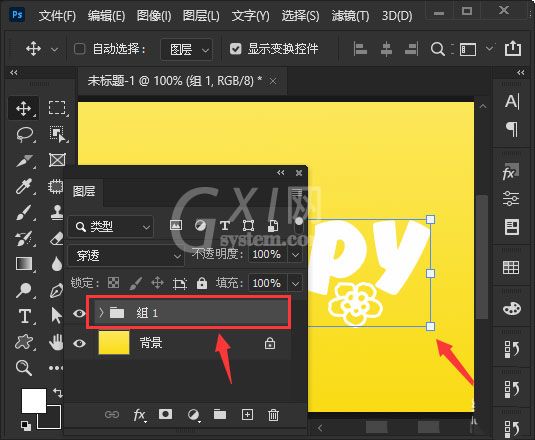This screenshot has height=440, width=535.
Task: Open the Swatches grid panel icon
Action: (511, 267)
